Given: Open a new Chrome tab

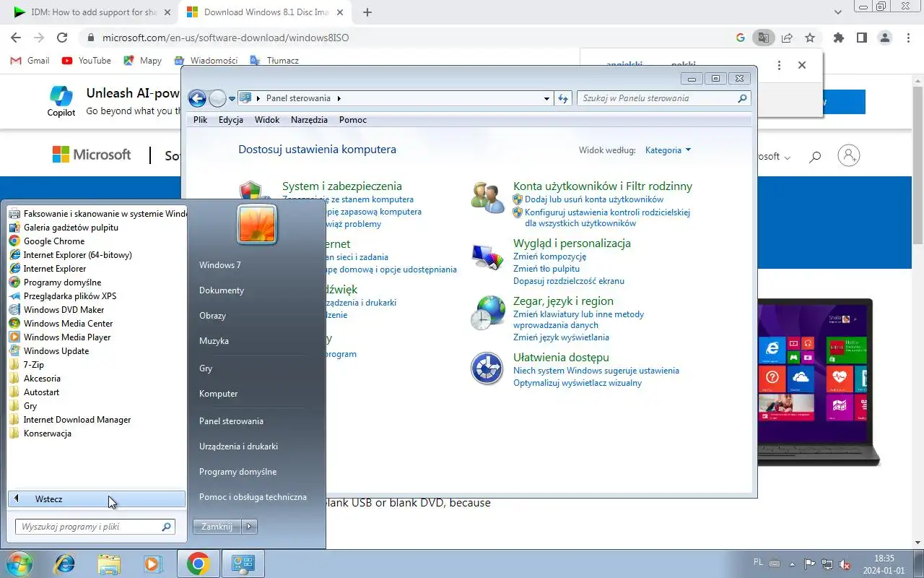Looking at the screenshot, I should [367, 12].
